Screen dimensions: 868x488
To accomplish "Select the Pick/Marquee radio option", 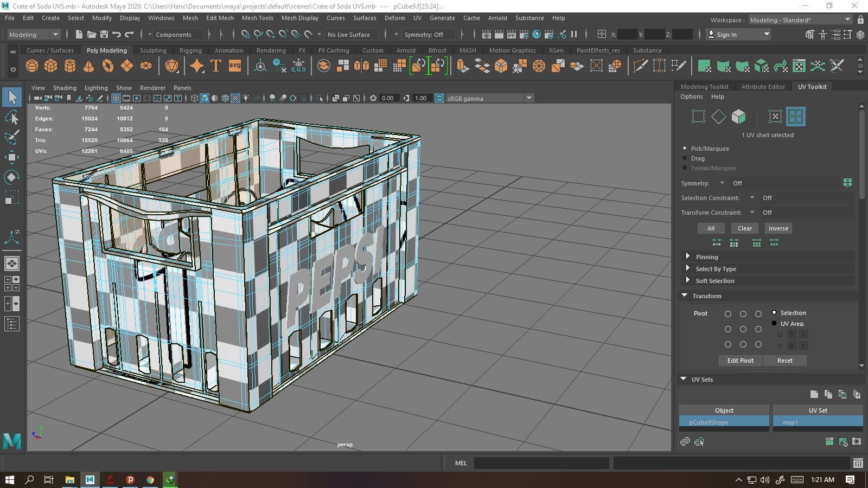I will coord(685,148).
